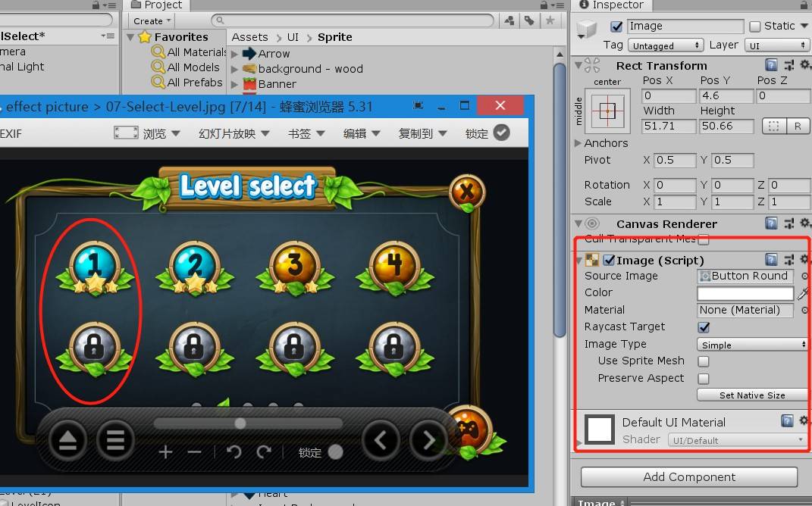This screenshot has width=812, height=506.
Task: Rotate picture clockwise in viewer
Action: (264, 452)
